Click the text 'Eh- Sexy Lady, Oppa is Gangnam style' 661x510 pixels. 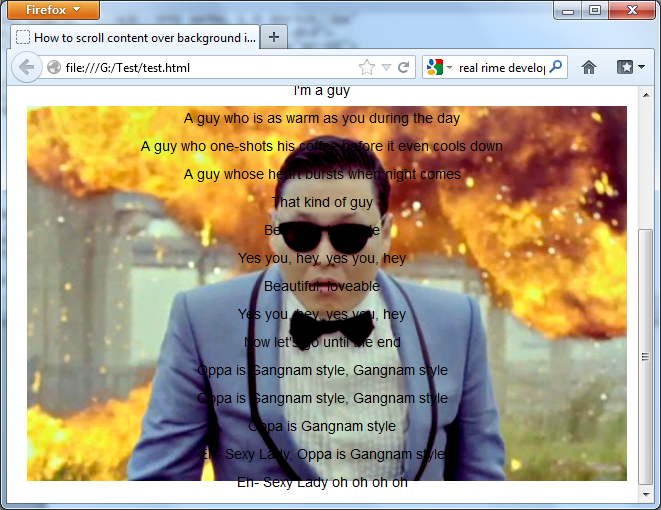(322, 454)
